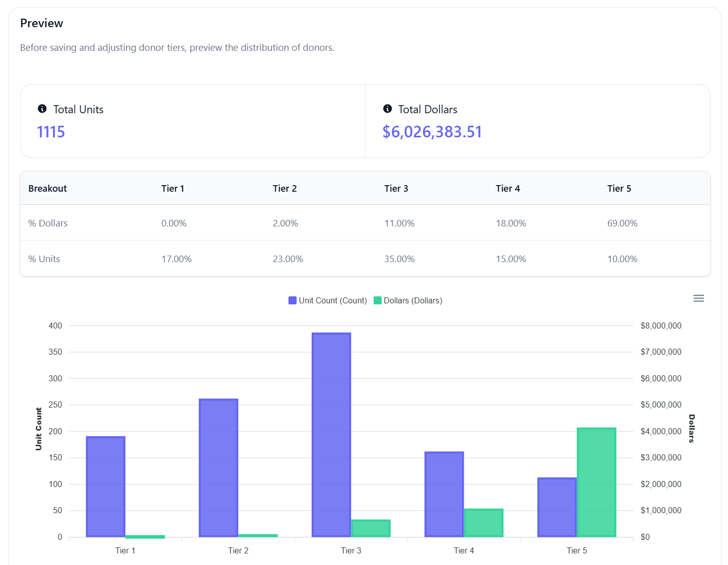Select the total units value 1115
Screen dimensions: 728x565
[51, 132]
